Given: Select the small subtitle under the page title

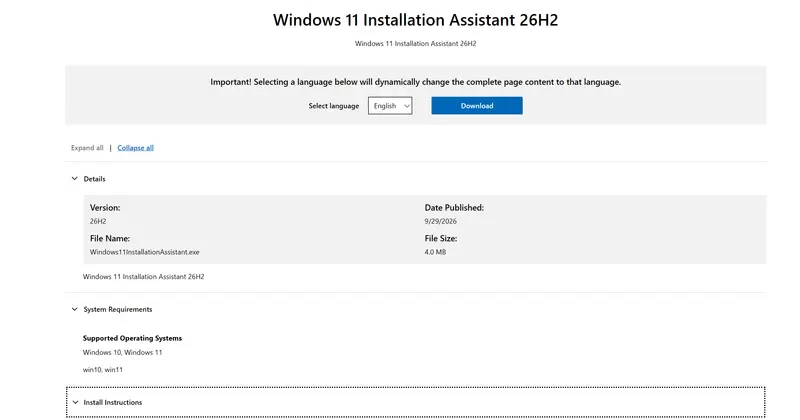Looking at the screenshot, I should click(415, 44).
